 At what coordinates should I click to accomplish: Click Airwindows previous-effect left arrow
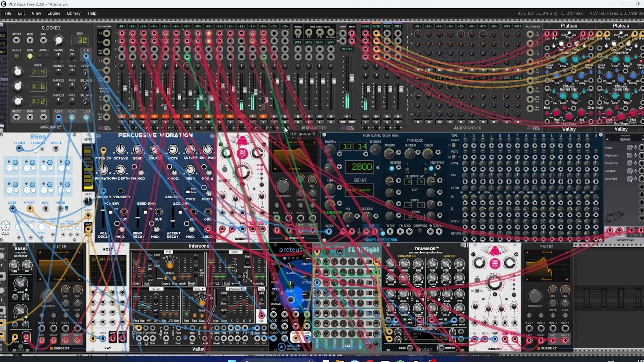click(x=607, y=139)
